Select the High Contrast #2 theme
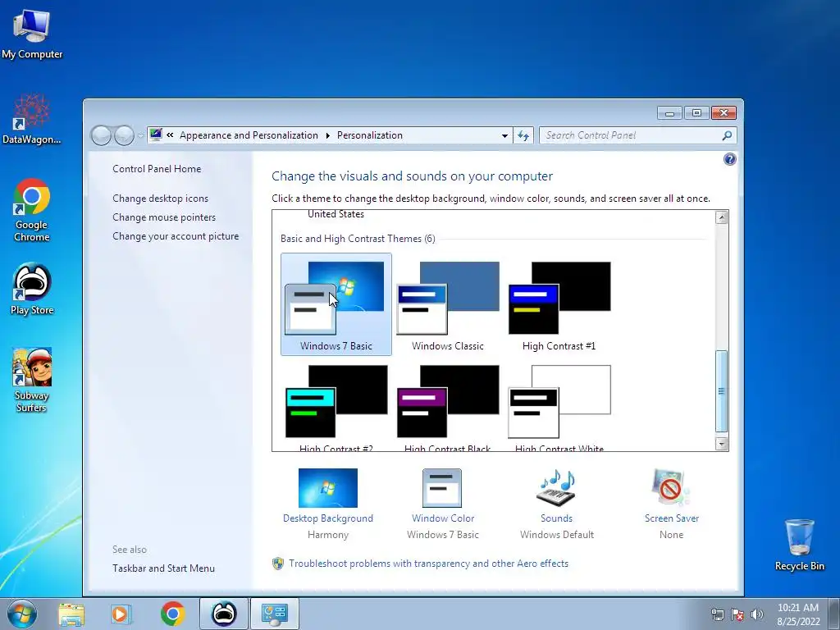Image resolution: width=840 pixels, height=630 pixels. pyautogui.click(x=336, y=407)
